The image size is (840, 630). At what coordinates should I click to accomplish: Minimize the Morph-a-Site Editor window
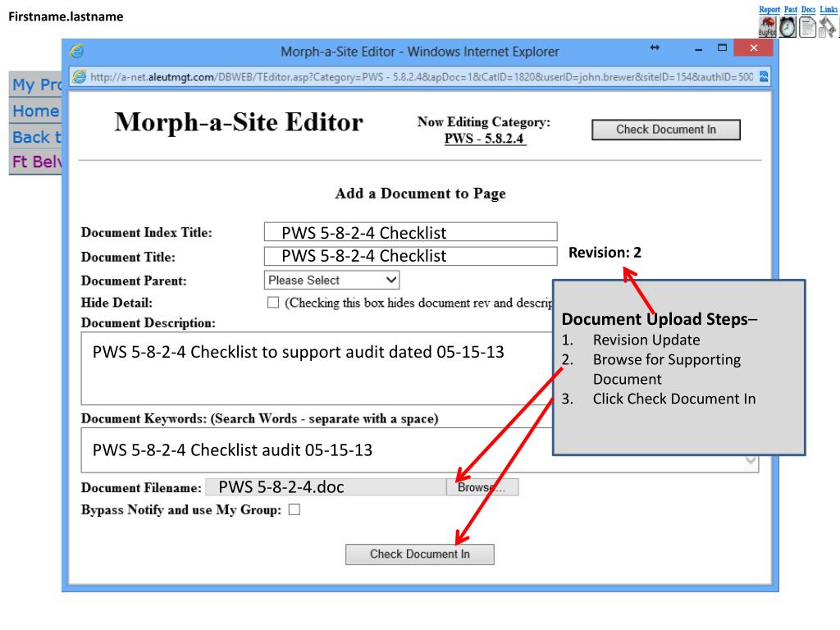(x=698, y=48)
